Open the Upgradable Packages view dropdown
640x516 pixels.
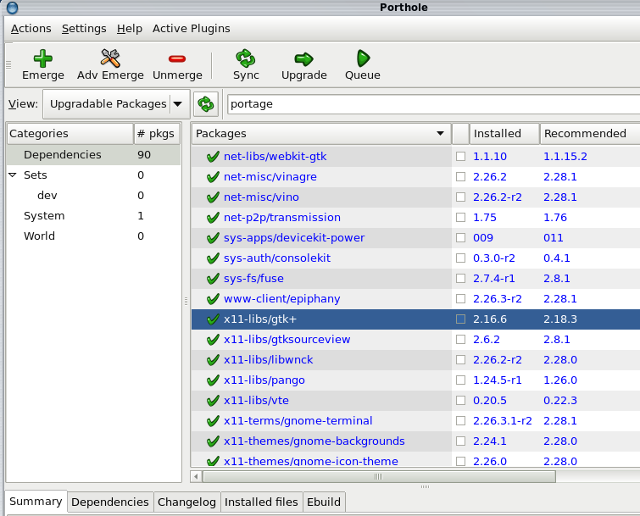pos(116,104)
